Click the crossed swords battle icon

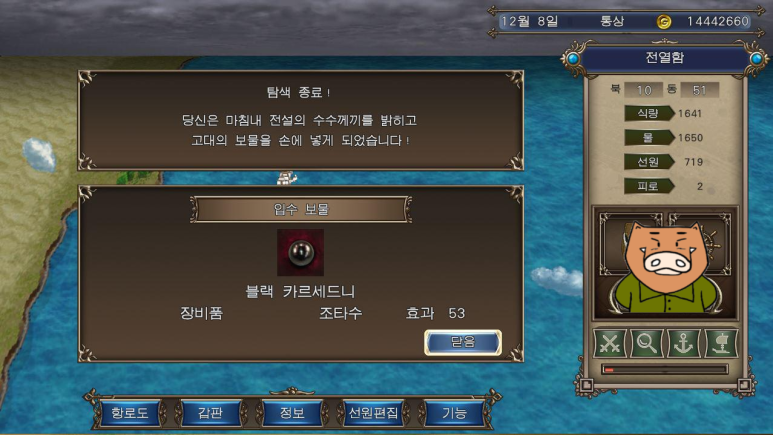(610, 343)
